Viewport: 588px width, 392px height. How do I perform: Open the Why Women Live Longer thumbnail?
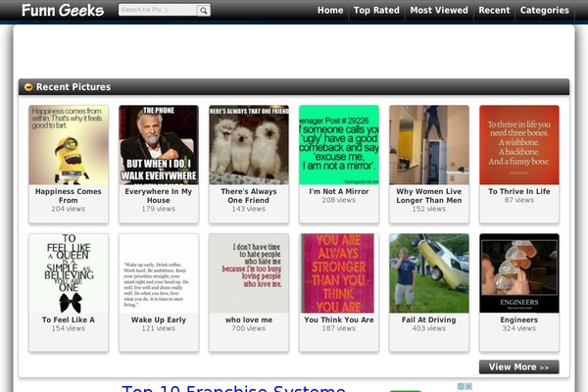coord(429,145)
